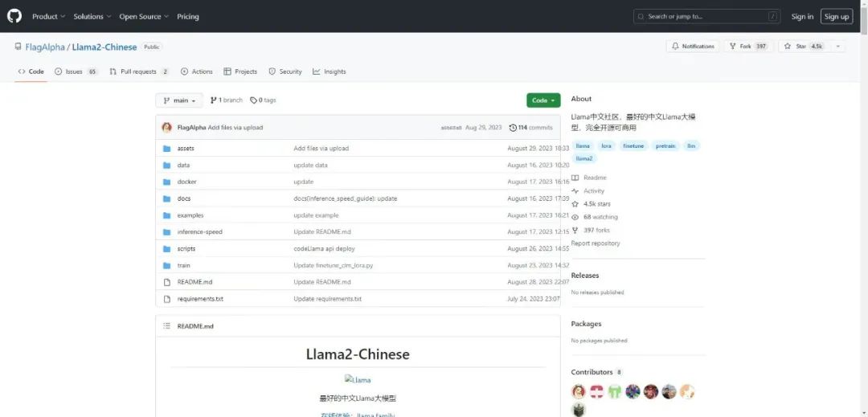
Task: Sign in to GitHub
Action: pyautogui.click(x=802, y=17)
